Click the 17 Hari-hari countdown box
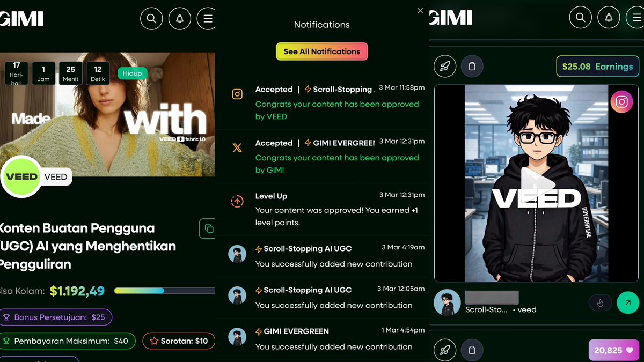Viewport: 644px width, 362px height. coord(17,73)
